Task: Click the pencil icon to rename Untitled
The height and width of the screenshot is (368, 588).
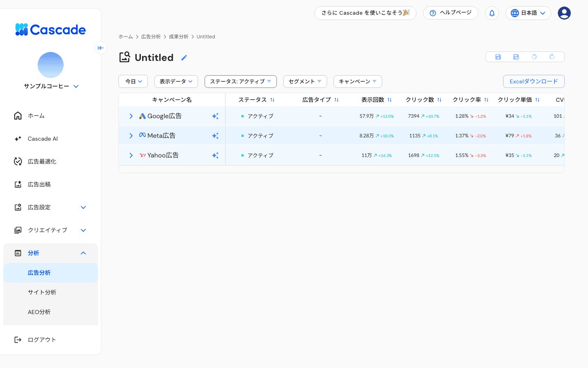Action: [x=184, y=58]
